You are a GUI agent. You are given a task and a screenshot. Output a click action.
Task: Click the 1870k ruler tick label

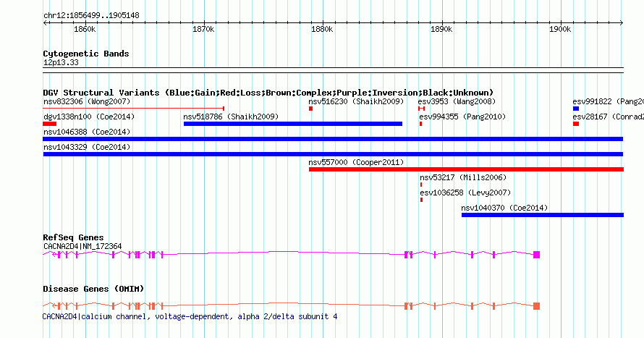[203, 30]
